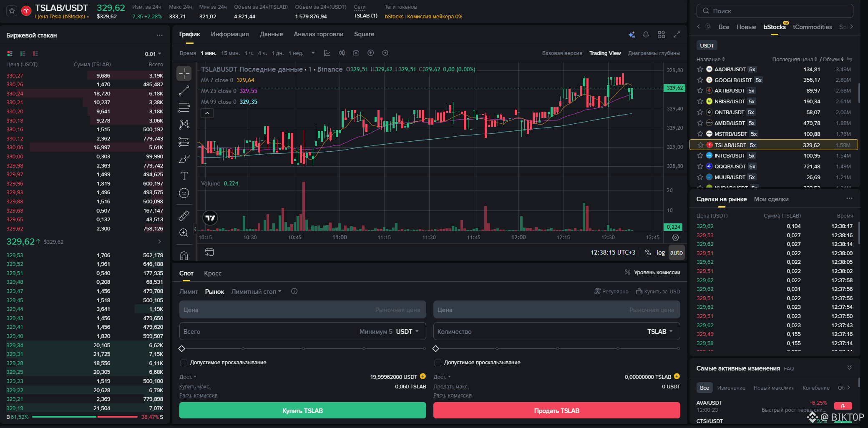Switch last price and volume columns
Image resolution: width=868 pixels, height=428 pixels.
point(850,59)
